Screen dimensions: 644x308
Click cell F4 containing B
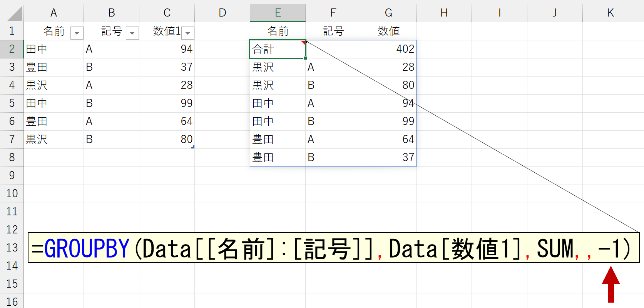(x=333, y=85)
